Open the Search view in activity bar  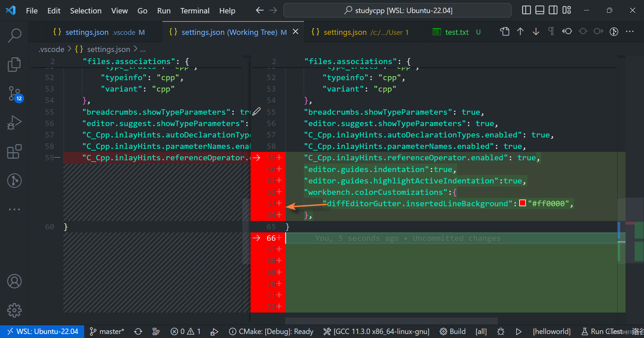click(14, 35)
